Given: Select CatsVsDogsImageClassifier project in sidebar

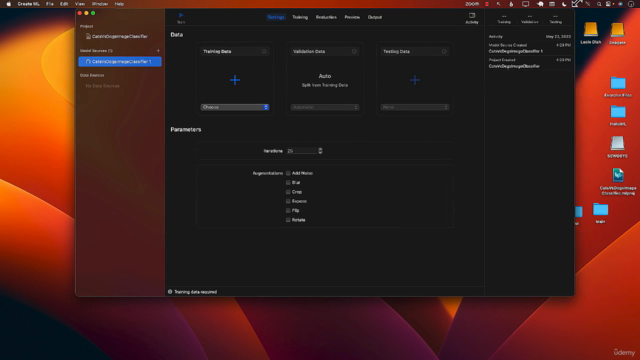Looking at the screenshot, I should click(120, 36).
